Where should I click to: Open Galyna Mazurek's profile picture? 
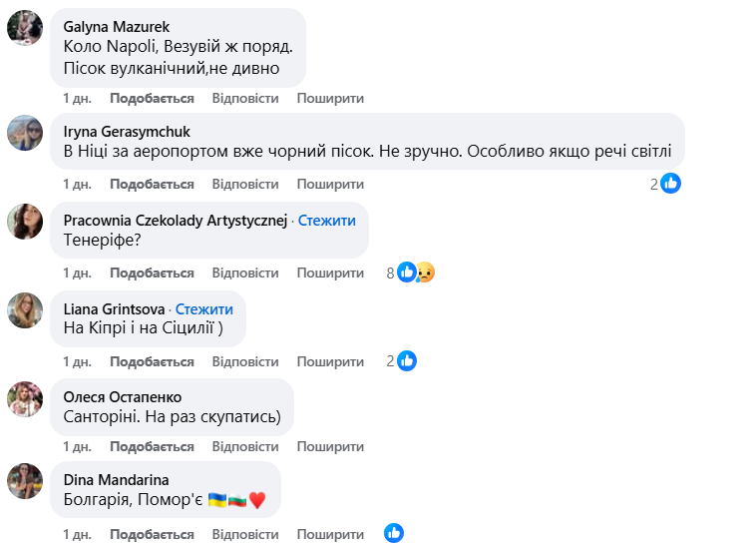(x=25, y=28)
